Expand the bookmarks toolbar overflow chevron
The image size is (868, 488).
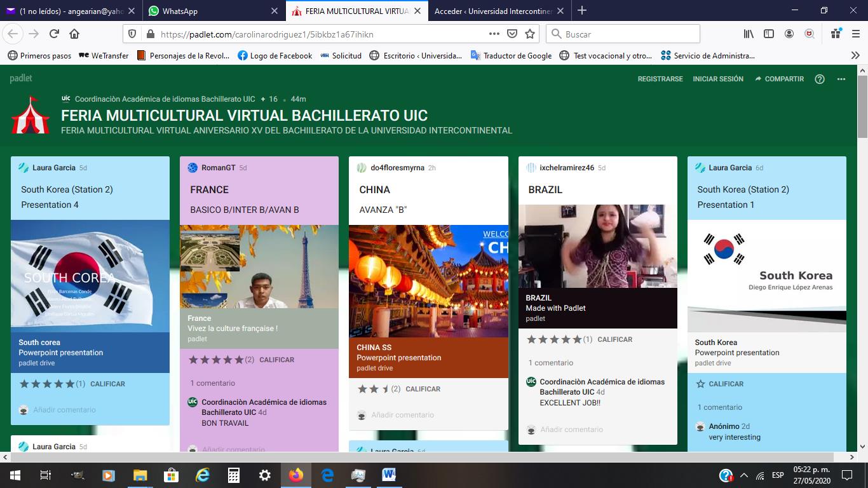855,55
